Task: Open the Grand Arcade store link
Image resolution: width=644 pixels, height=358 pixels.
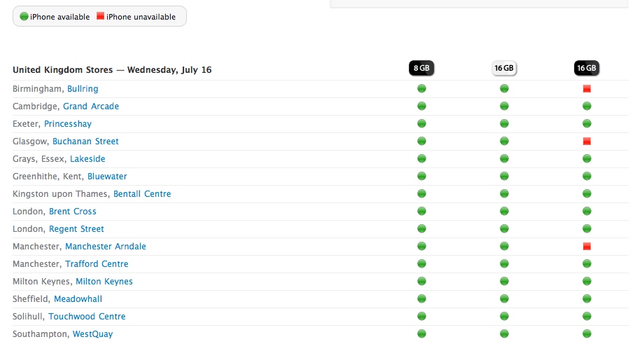Action: click(91, 106)
